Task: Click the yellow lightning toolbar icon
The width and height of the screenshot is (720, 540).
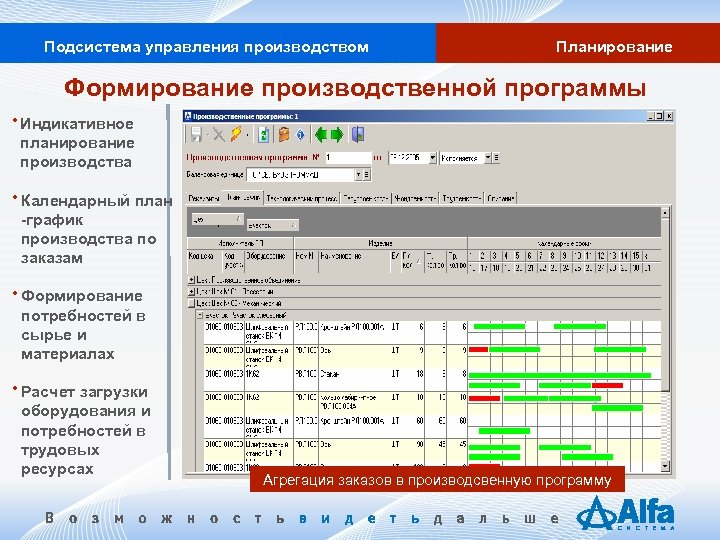Action: click(x=236, y=134)
